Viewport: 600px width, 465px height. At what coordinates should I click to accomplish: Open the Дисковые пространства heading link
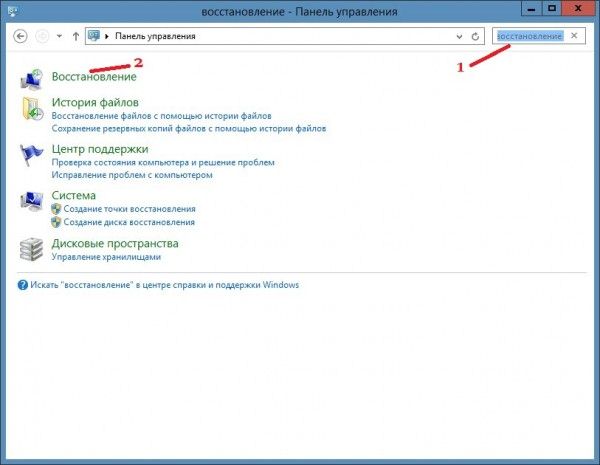(x=115, y=243)
